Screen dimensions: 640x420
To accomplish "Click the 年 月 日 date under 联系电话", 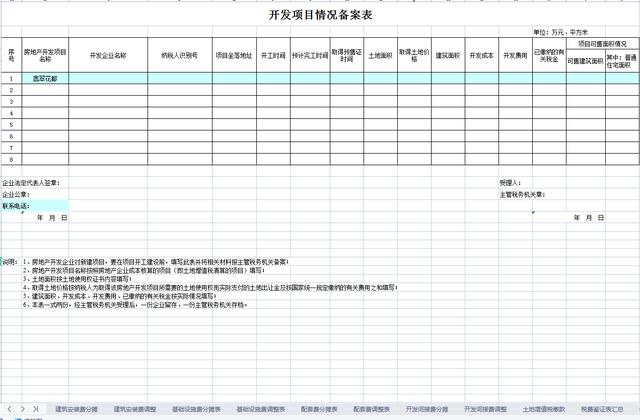I will 52,218.
